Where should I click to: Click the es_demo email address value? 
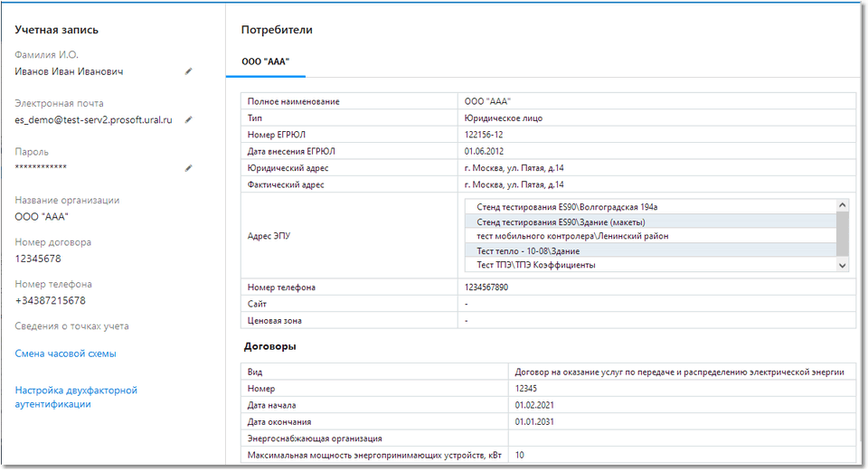(93, 119)
